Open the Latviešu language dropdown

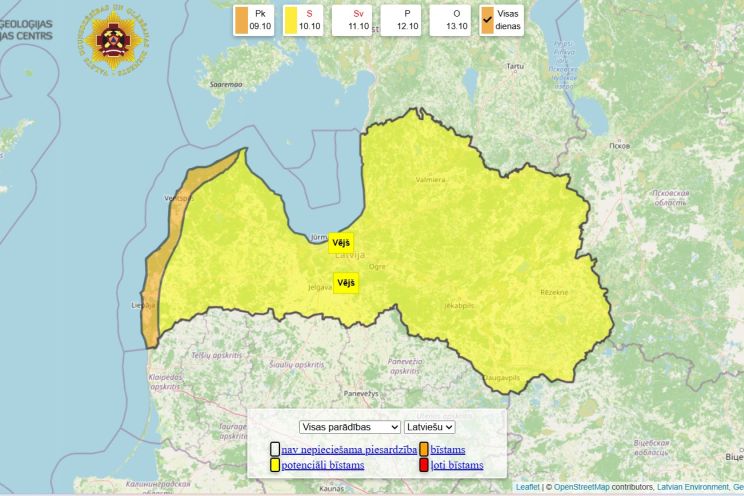click(430, 427)
